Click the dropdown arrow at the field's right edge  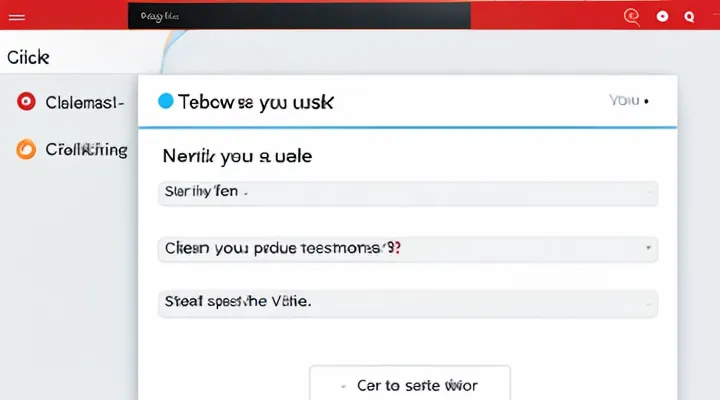click(x=648, y=248)
